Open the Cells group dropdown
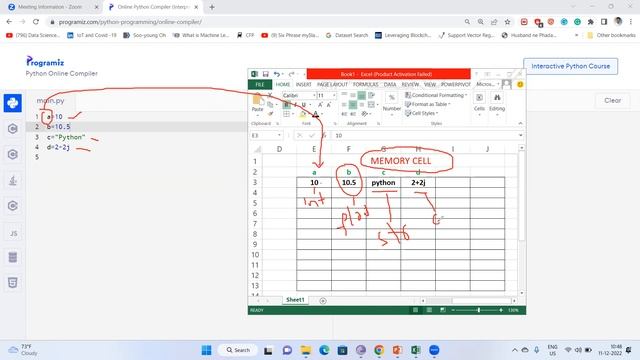 click(x=479, y=104)
